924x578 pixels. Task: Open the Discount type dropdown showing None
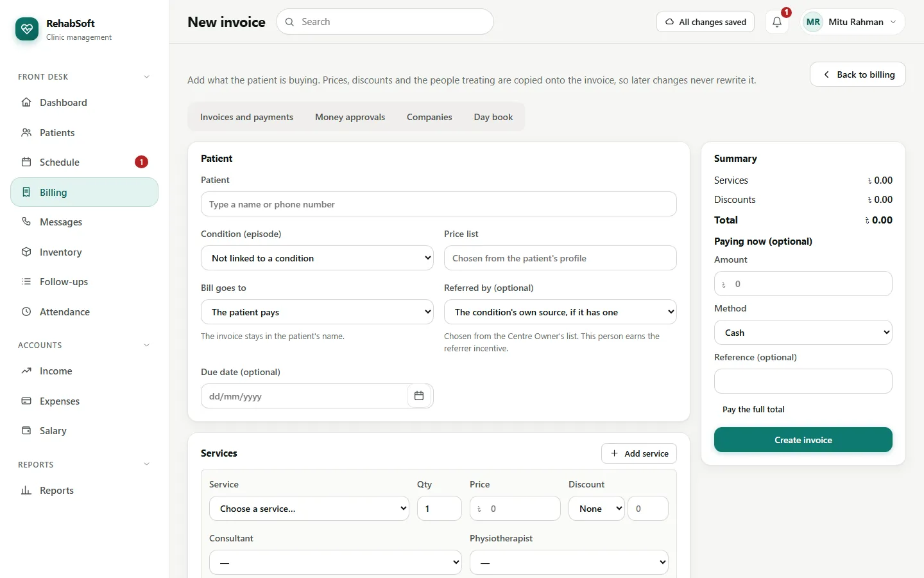point(597,509)
